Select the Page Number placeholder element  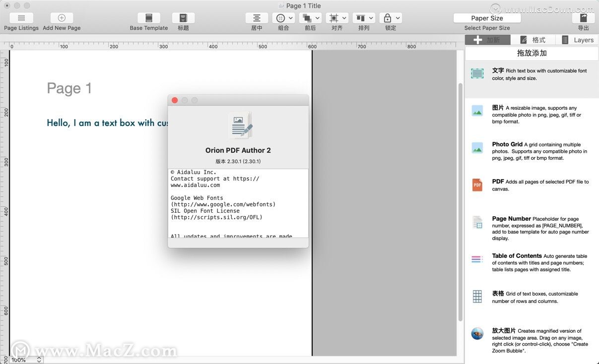click(x=532, y=228)
